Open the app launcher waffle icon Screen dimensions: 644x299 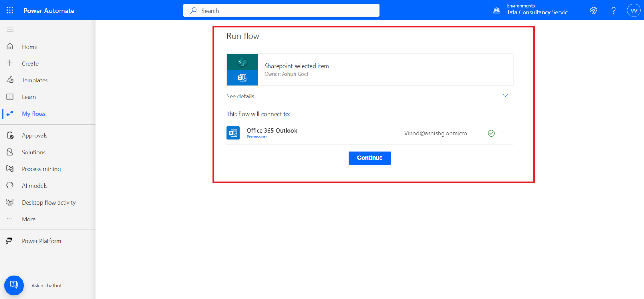[x=10, y=10]
